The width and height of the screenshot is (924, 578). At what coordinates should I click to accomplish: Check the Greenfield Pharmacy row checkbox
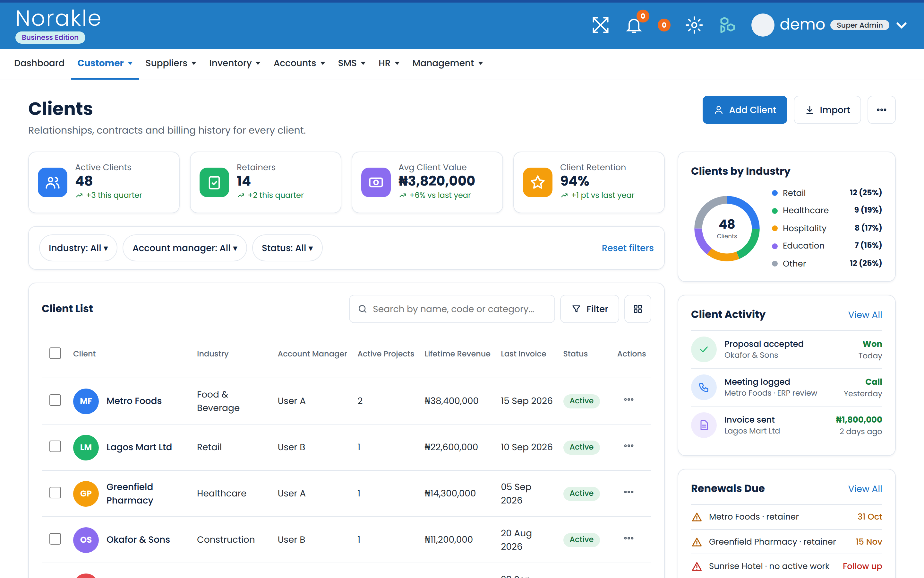tap(56, 493)
